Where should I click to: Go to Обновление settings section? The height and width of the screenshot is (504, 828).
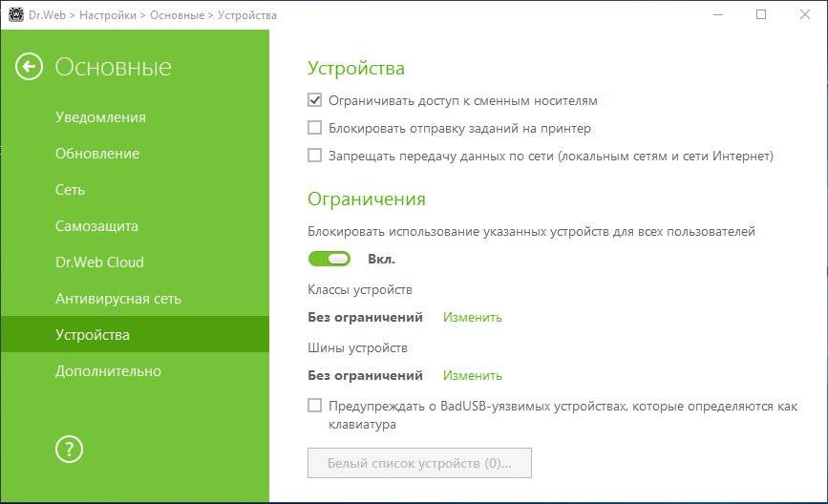[x=97, y=154]
